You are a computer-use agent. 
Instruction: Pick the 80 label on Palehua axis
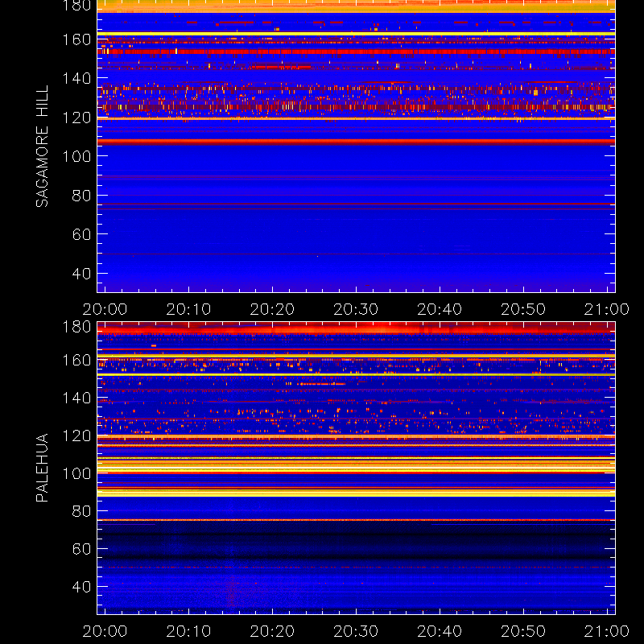[82, 511]
